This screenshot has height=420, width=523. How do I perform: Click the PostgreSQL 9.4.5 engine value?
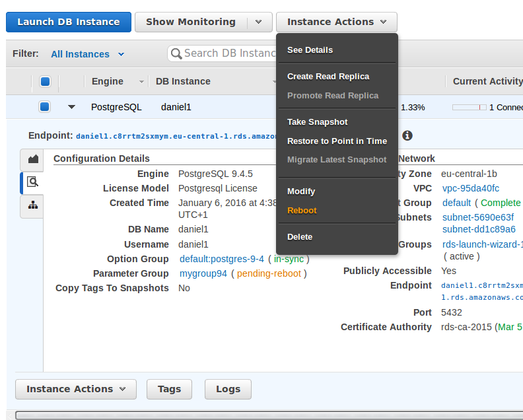coord(215,174)
